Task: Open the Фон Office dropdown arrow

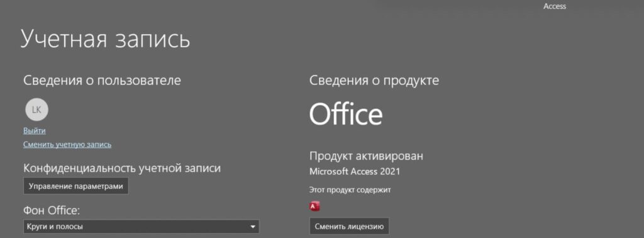Action: tap(253, 227)
